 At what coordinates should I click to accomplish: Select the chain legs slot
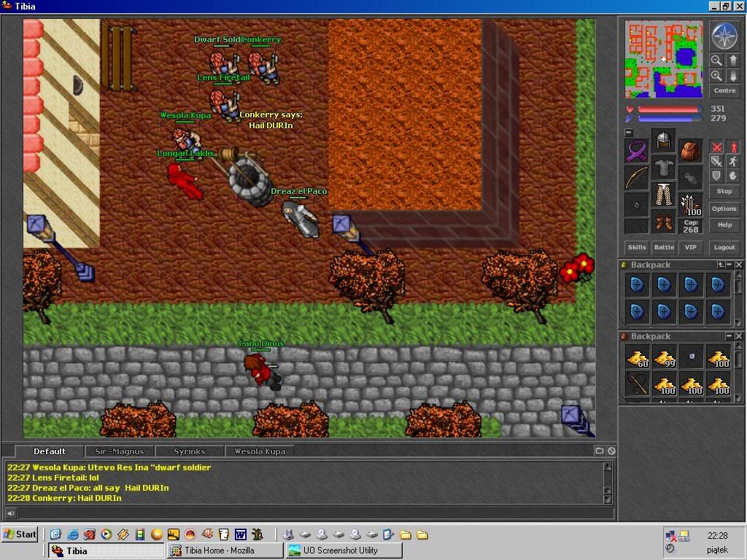click(664, 195)
